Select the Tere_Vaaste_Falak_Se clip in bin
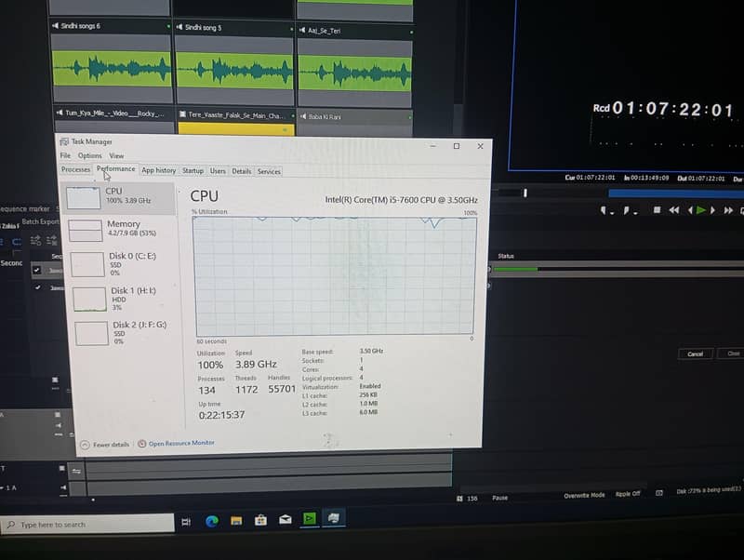Screen dimensions: 744x560 (236, 122)
